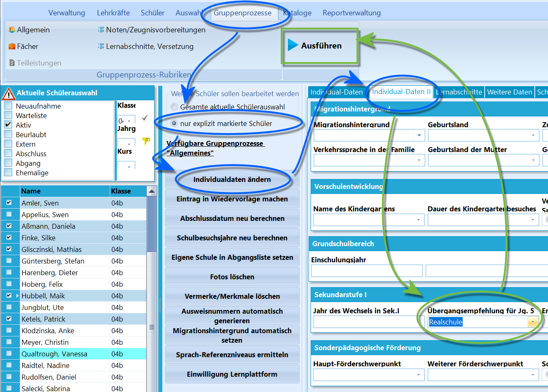Expand the Weiterer Förderschwerpunkt dropdown

click(533, 375)
